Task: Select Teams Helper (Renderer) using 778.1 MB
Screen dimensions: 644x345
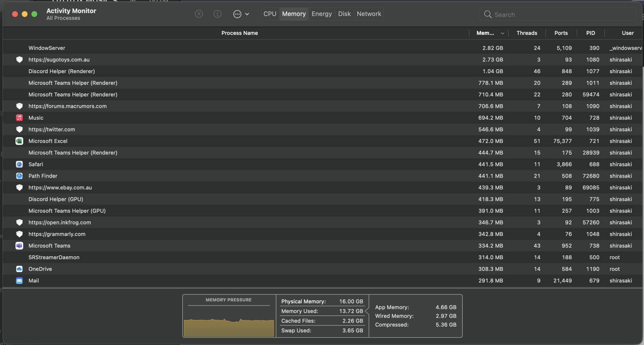Action: [323, 83]
